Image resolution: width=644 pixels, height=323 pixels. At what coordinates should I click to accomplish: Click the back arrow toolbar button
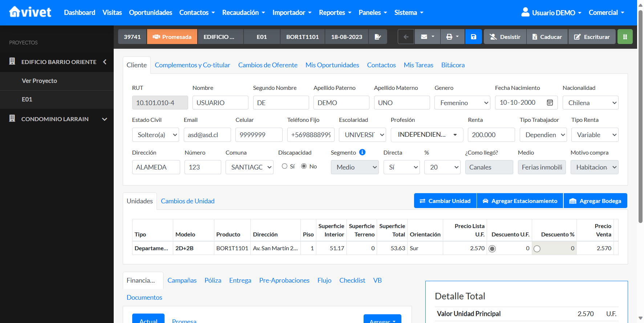(406, 37)
